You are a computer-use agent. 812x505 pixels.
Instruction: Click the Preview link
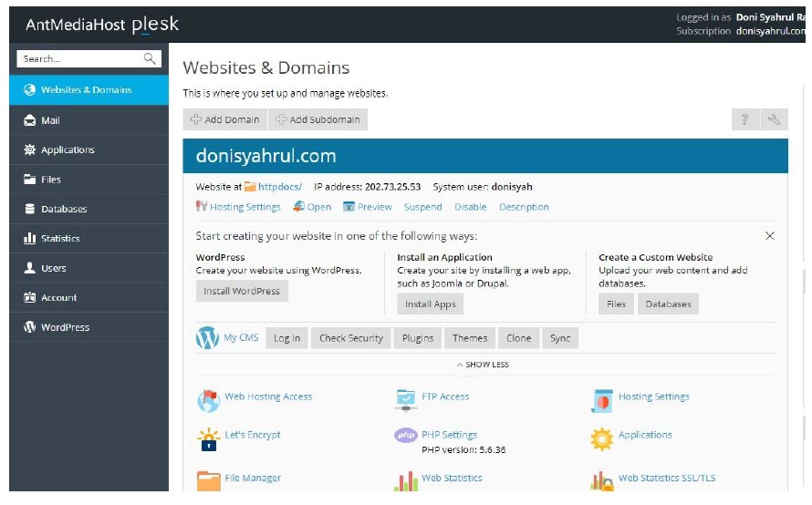pos(374,207)
